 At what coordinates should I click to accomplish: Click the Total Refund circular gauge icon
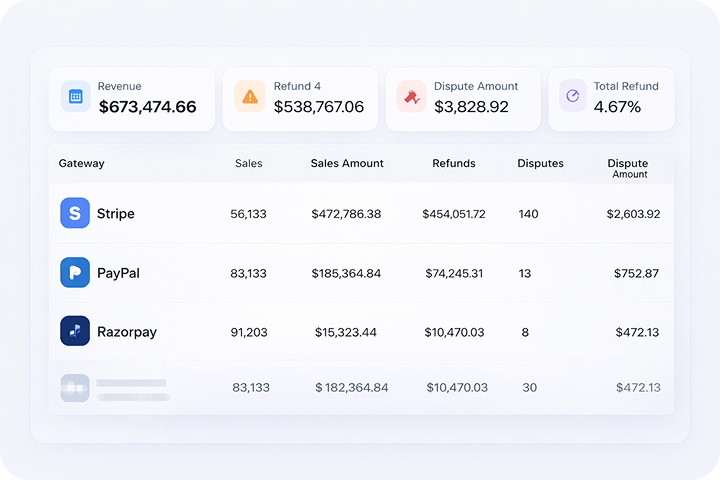click(x=573, y=97)
